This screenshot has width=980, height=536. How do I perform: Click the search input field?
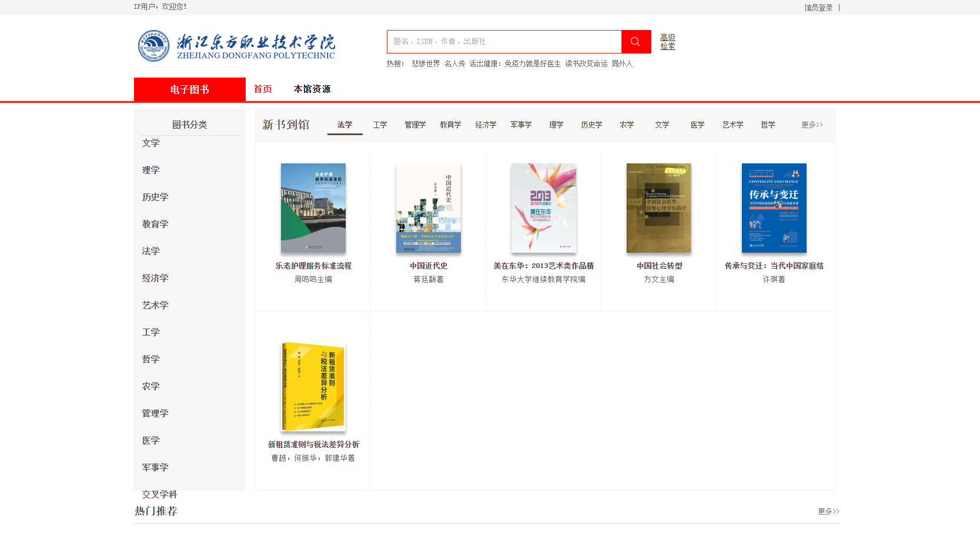504,41
